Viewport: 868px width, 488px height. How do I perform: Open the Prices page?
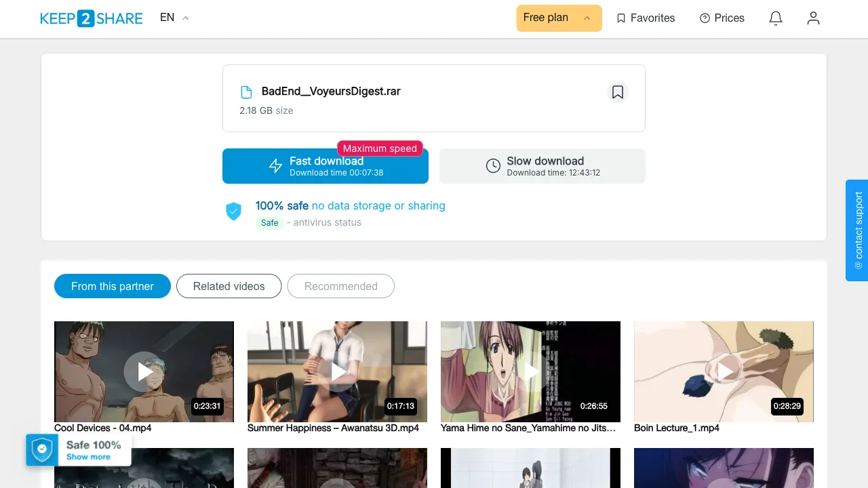pyautogui.click(x=722, y=18)
